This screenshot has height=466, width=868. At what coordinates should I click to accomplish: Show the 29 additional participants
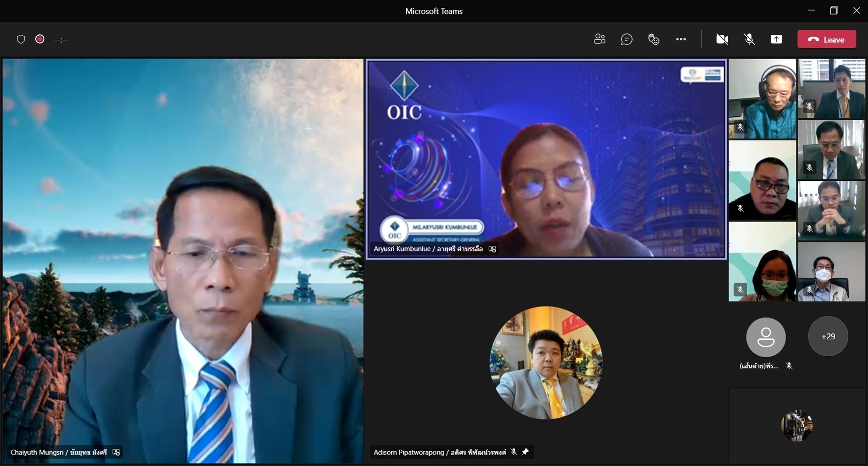828,336
